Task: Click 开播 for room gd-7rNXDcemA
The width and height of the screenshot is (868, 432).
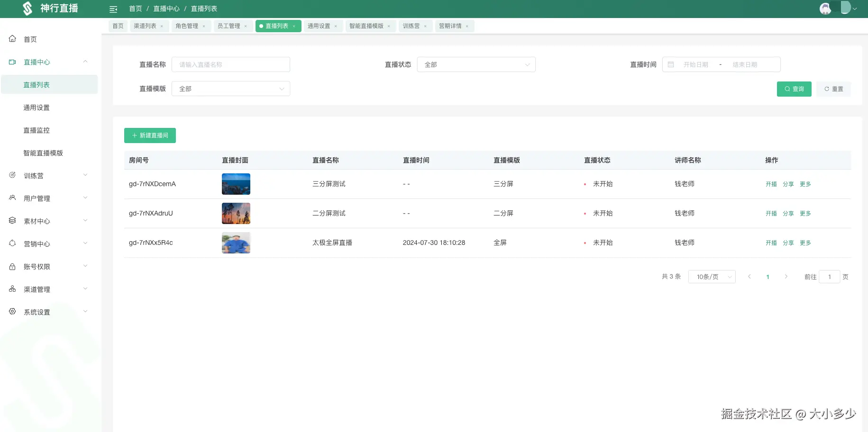Action: [771, 184]
